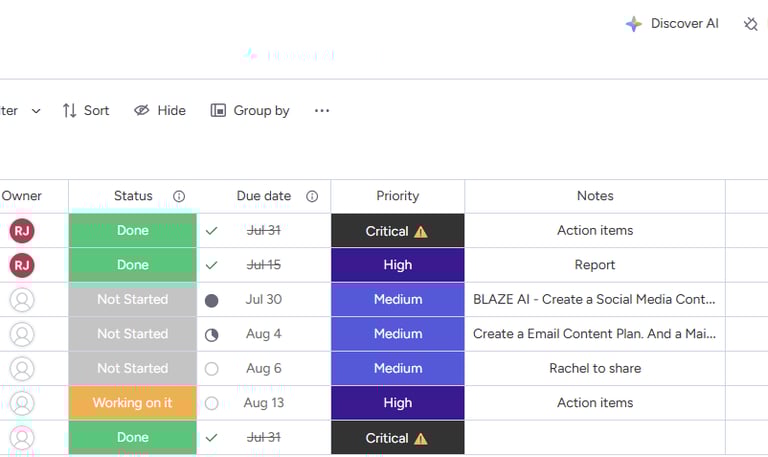Open the Report note

tap(595, 265)
